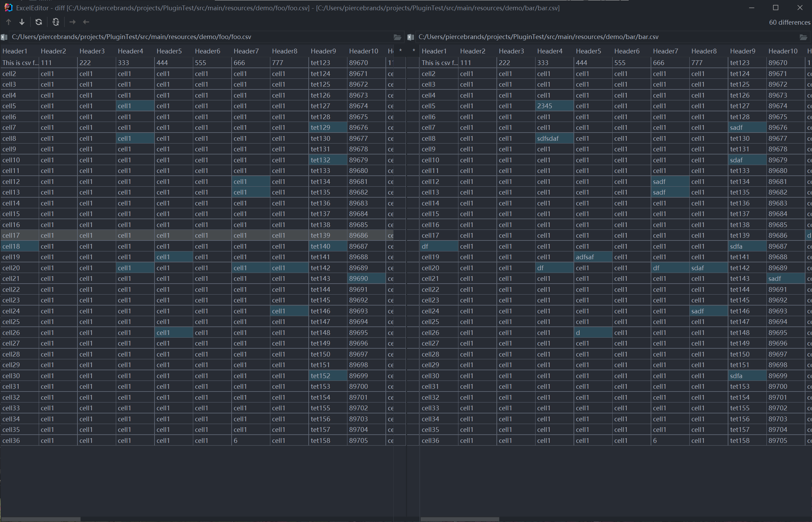Viewport: 812px width, 522px height.
Task: Select Header7 column in the left table
Action: 251,51
